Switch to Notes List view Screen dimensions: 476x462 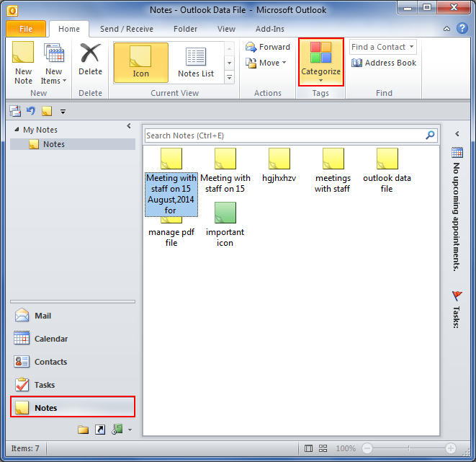196,63
